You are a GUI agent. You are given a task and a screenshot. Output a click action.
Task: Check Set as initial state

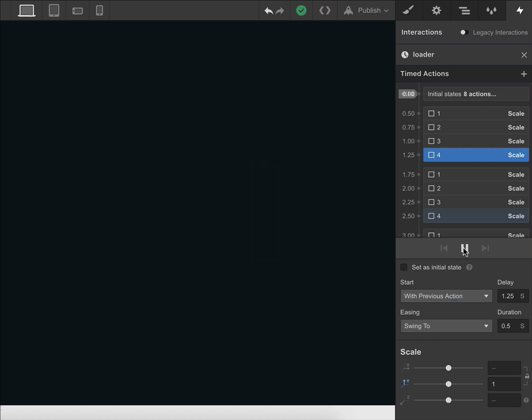[x=404, y=267]
